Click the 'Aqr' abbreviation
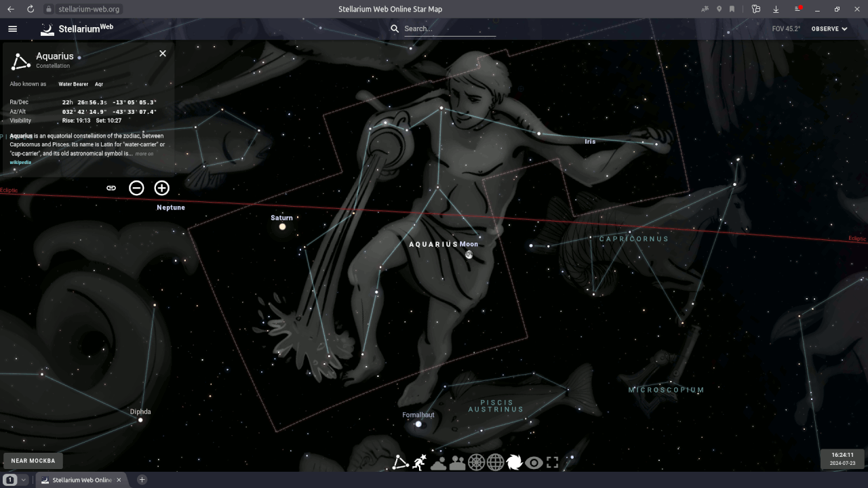 point(99,84)
